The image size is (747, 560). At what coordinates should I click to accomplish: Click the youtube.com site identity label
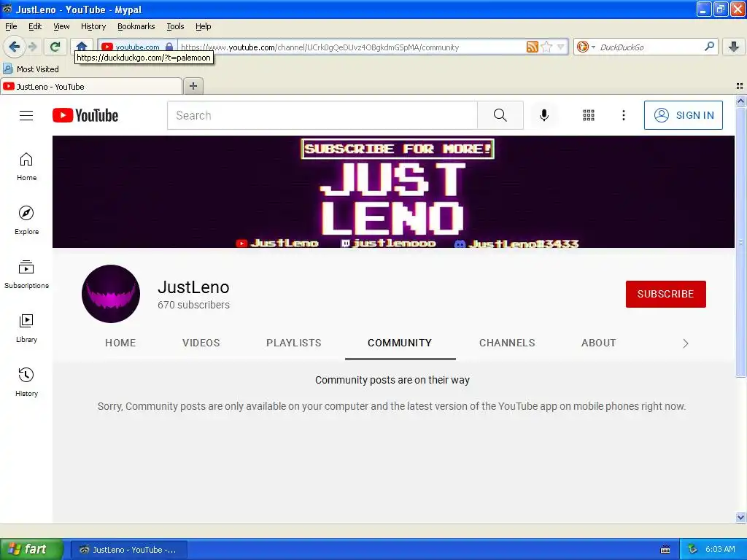point(137,47)
